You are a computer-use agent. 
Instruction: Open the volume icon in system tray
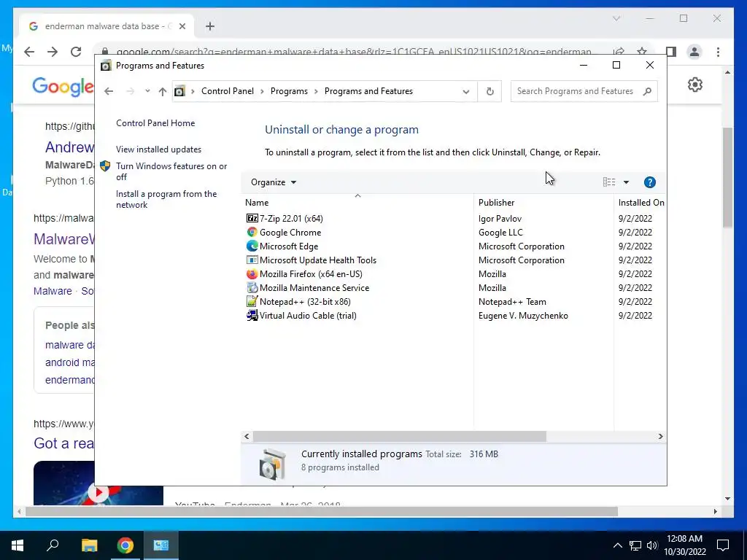[651, 545]
